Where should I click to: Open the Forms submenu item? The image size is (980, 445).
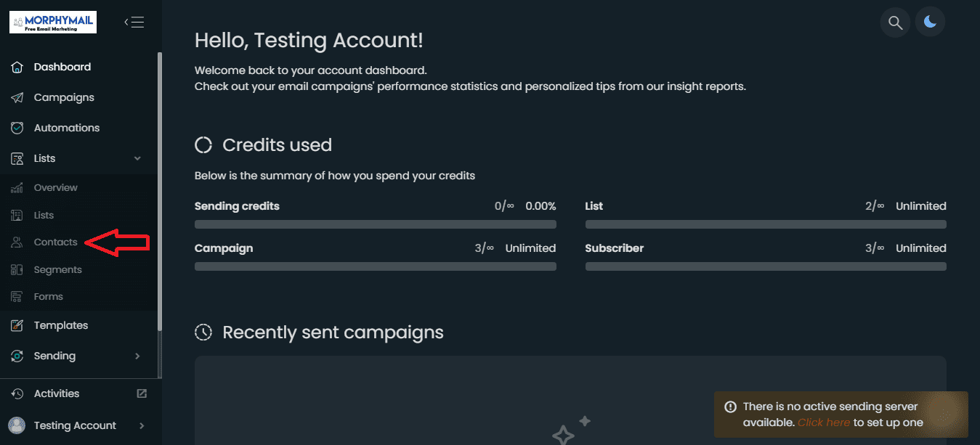click(x=48, y=296)
